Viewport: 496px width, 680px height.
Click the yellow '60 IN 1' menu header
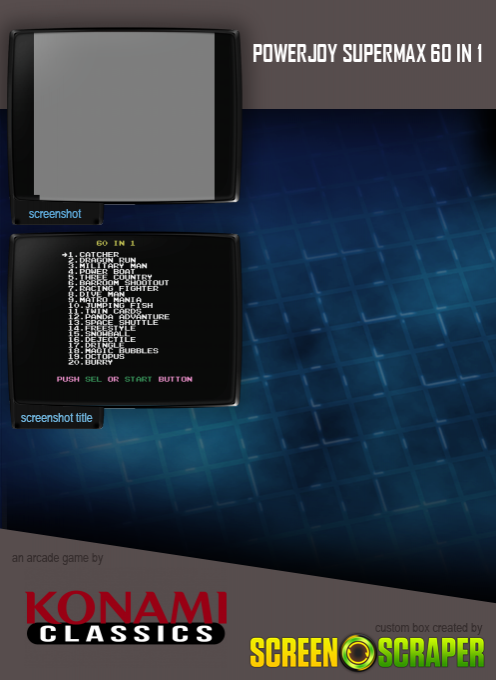[x=116, y=243]
